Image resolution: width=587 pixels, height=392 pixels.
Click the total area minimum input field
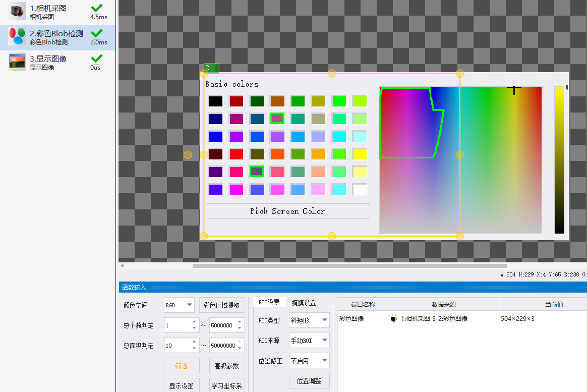178,346
